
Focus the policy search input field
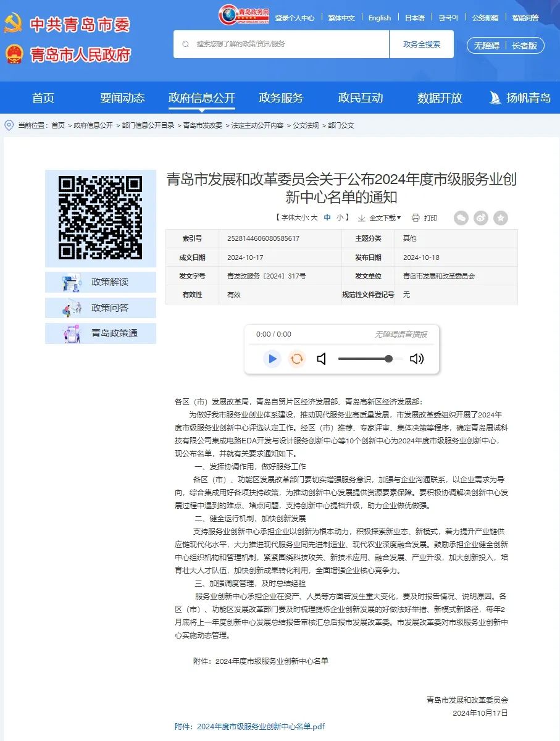282,44
